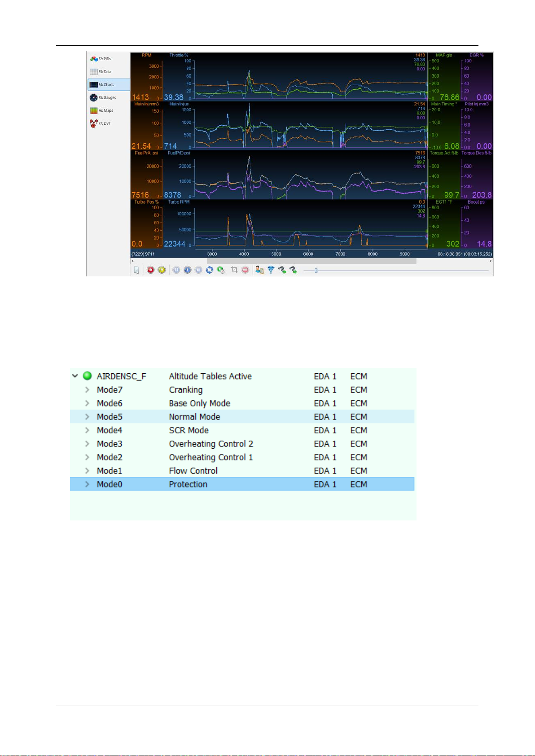Click the crop selection icon
Screen dimensions: 535x756
[234, 270]
